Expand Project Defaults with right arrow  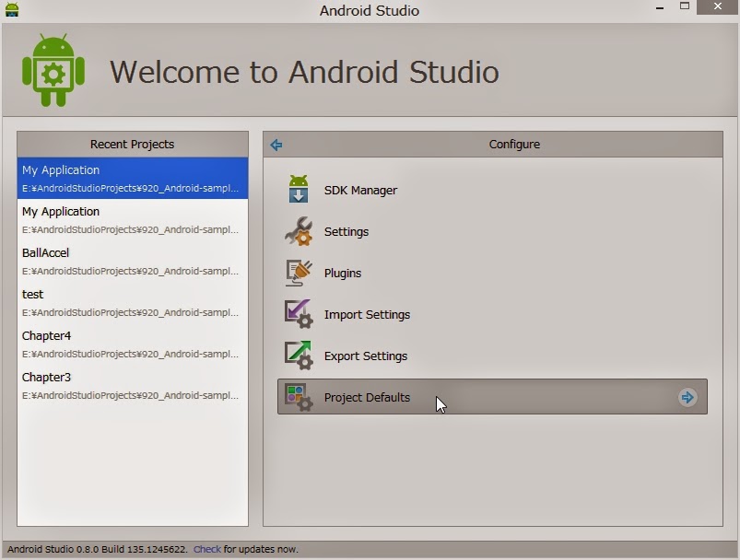click(x=687, y=397)
